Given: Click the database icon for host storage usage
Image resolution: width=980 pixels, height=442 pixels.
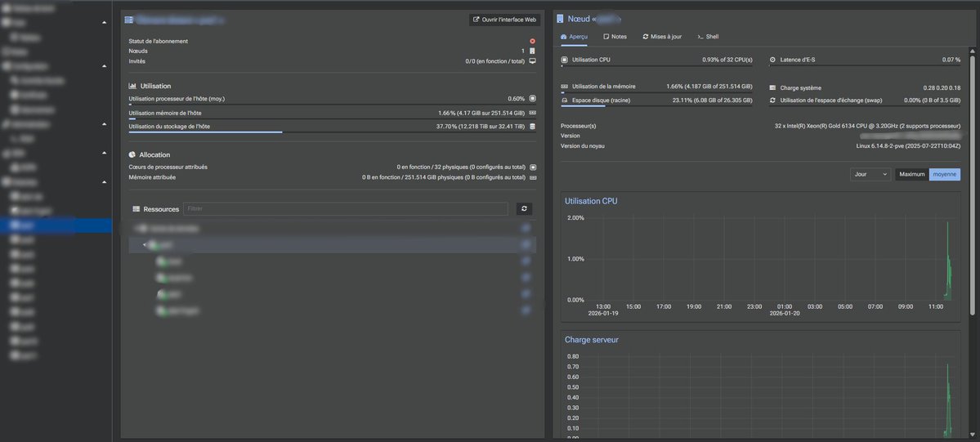Looking at the screenshot, I should click(532, 127).
